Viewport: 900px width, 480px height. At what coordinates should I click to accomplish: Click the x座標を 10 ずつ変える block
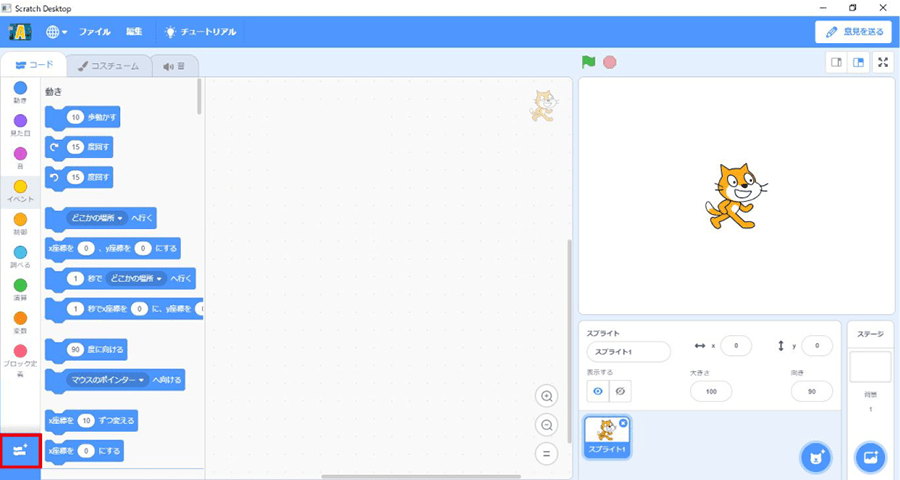91,421
